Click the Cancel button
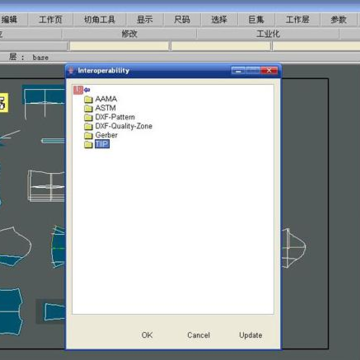360x360 pixels. tap(199, 335)
